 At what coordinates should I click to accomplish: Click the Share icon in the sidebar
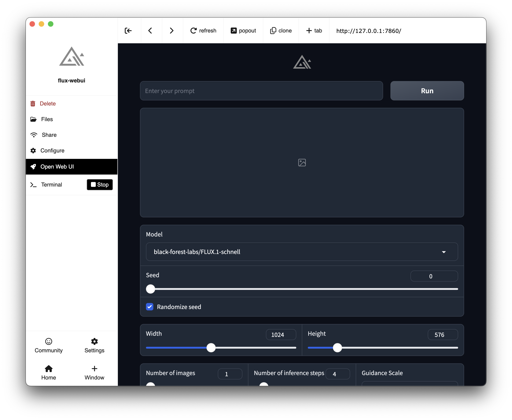[34, 135]
